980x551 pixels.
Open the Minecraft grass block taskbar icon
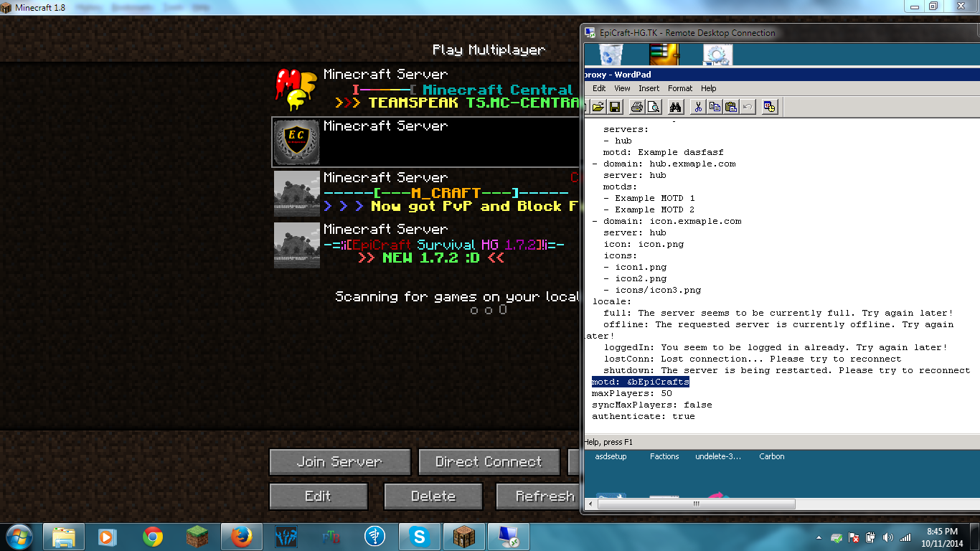197,537
